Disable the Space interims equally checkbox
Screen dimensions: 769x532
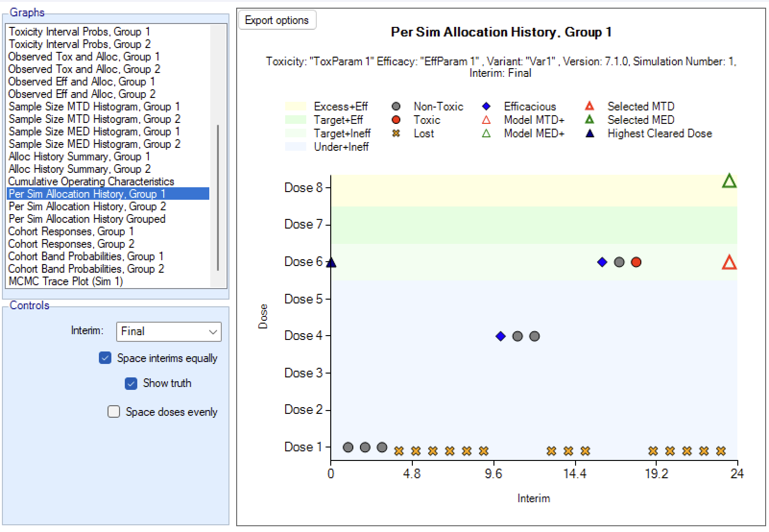[x=105, y=358]
